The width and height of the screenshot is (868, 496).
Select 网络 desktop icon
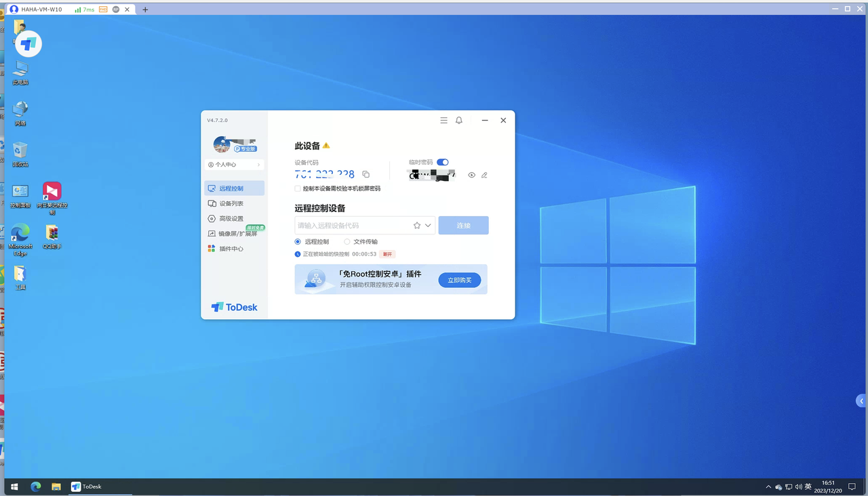tap(20, 113)
